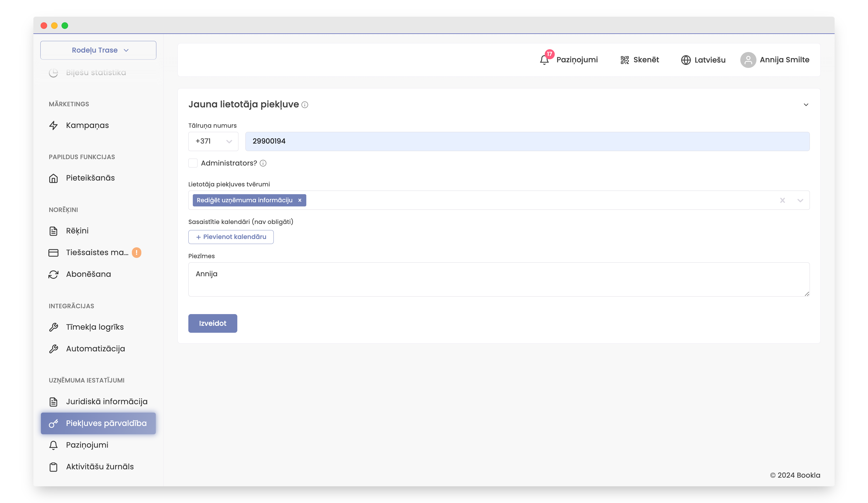Click Pievienot kalendāru button
Screen dimensions: 868x503
(x=231, y=237)
